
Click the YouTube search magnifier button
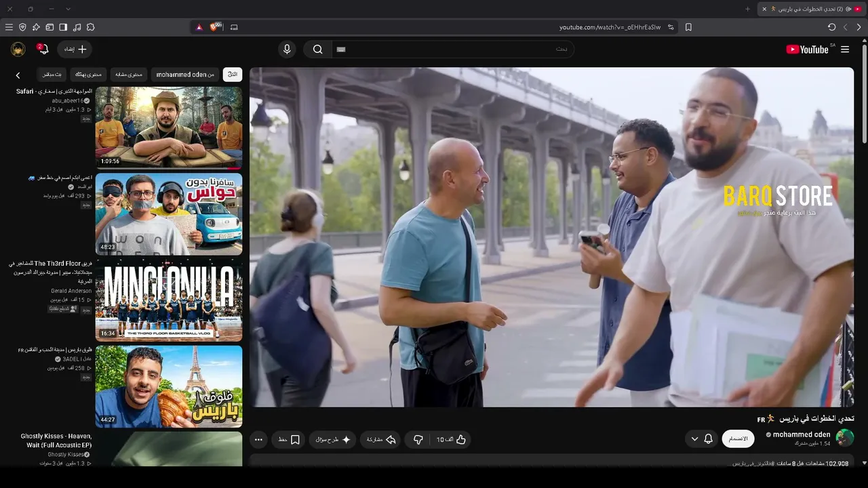[x=317, y=49]
